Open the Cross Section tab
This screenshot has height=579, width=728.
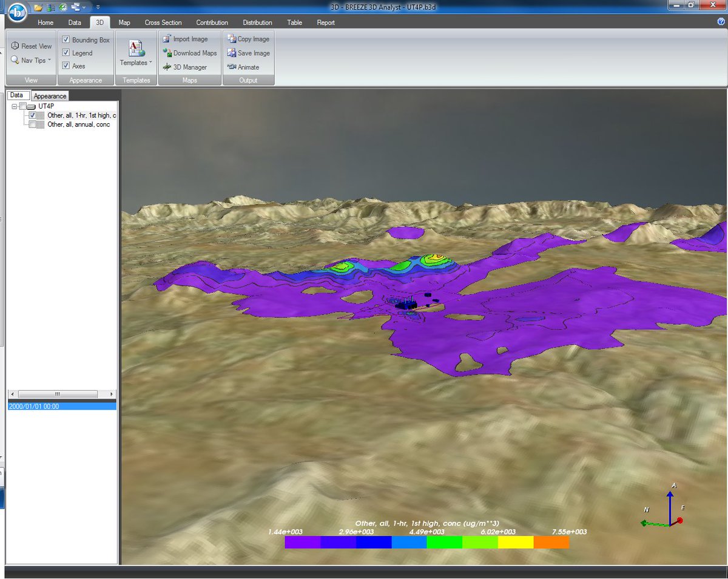pyautogui.click(x=163, y=22)
